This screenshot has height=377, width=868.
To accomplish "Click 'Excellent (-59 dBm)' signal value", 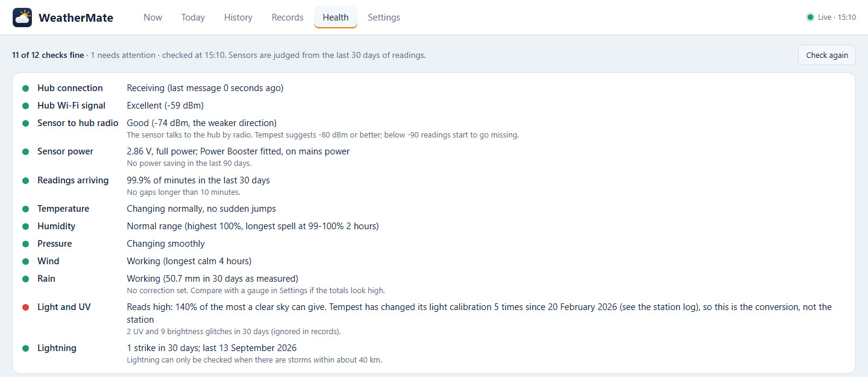I will click(x=165, y=106).
